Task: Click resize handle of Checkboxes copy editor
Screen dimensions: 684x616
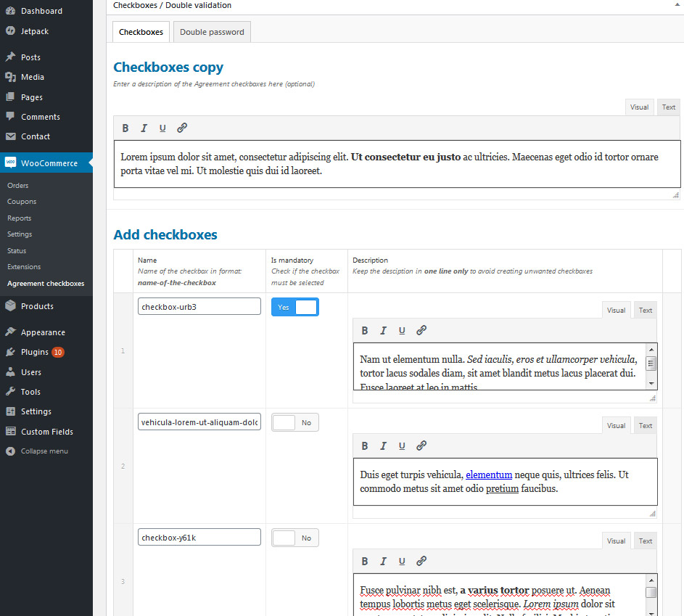Action: pyautogui.click(x=676, y=195)
